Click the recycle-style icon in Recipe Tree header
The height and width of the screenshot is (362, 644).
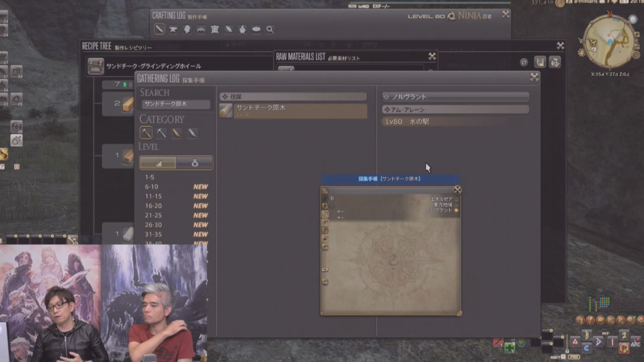[555, 62]
